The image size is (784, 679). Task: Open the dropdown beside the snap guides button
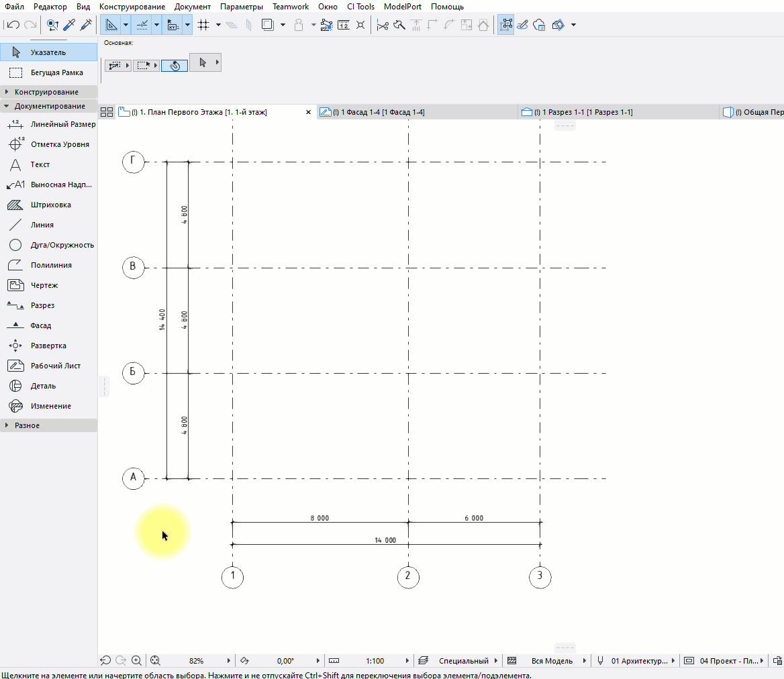156,24
